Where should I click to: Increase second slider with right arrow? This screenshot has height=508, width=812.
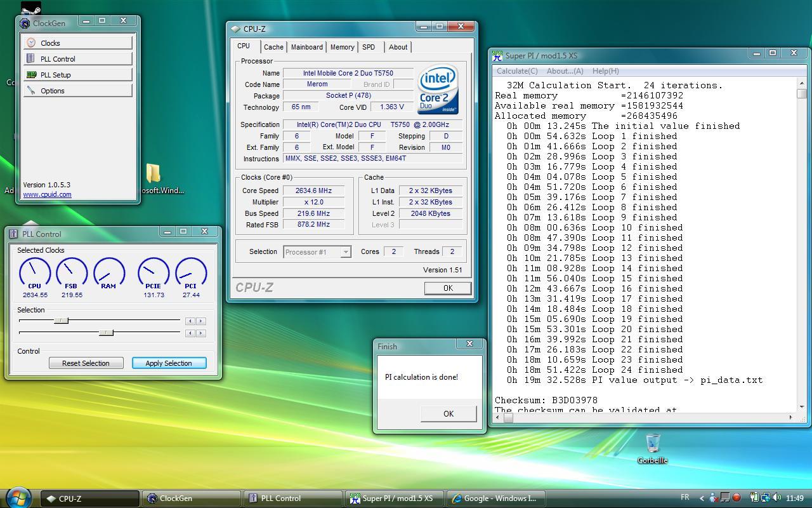coord(200,333)
